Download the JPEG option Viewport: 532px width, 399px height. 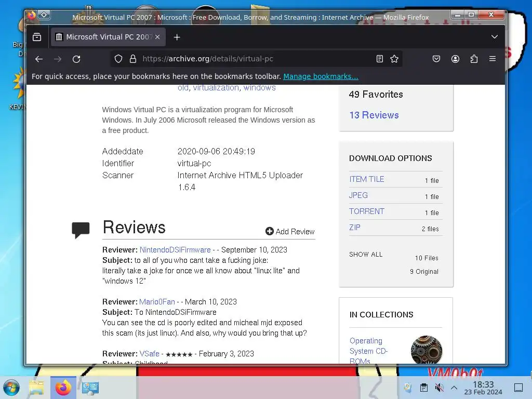358,195
